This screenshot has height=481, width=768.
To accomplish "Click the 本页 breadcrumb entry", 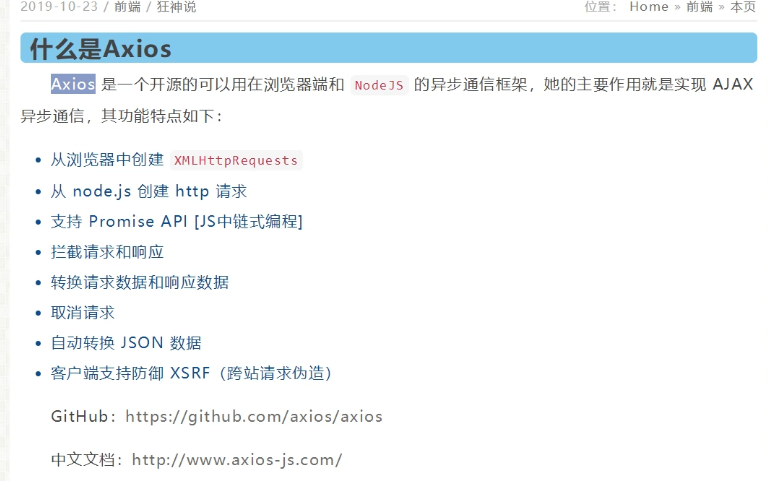I will click(743, 7).
